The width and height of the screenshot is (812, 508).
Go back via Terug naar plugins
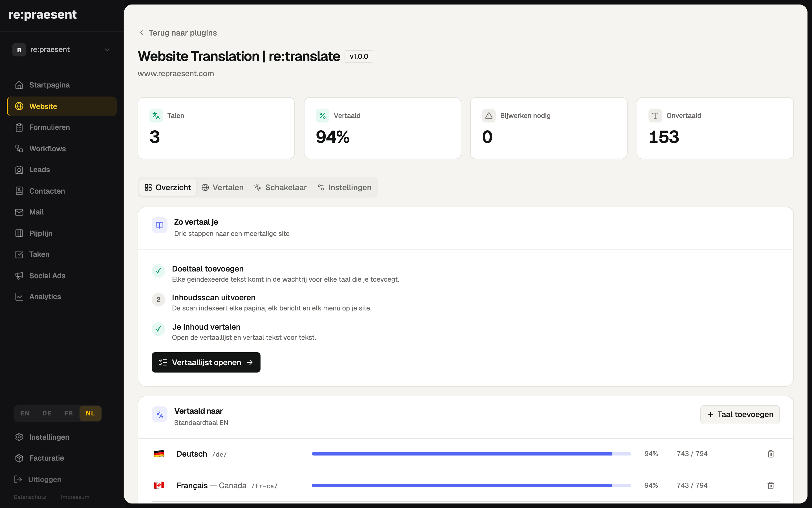coord(178,33)
